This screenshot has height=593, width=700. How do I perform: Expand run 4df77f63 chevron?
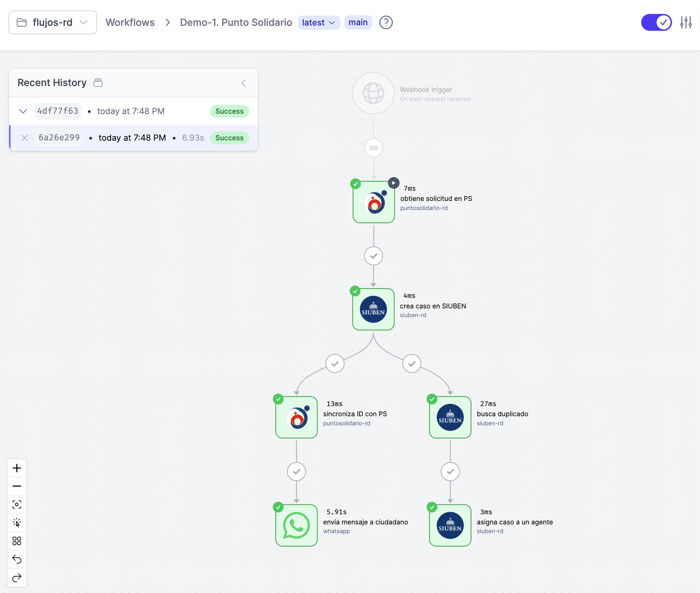click(x=23, y=111)
